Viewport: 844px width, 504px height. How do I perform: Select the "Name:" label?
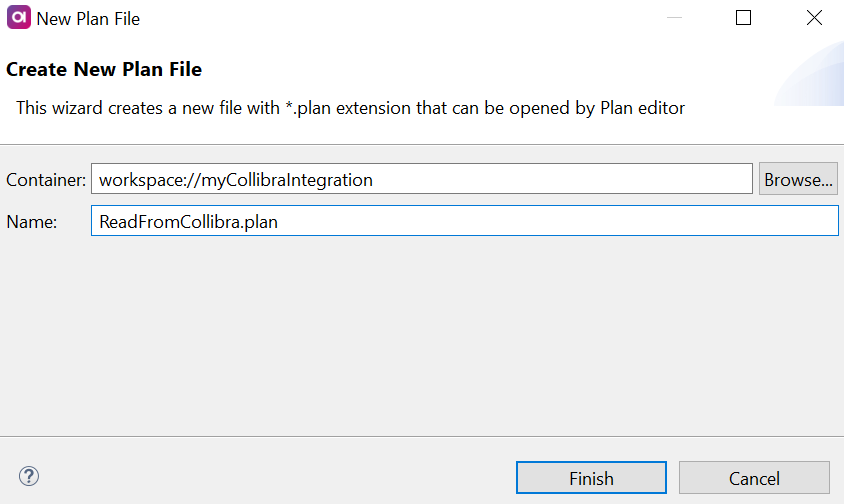point(32,222)
